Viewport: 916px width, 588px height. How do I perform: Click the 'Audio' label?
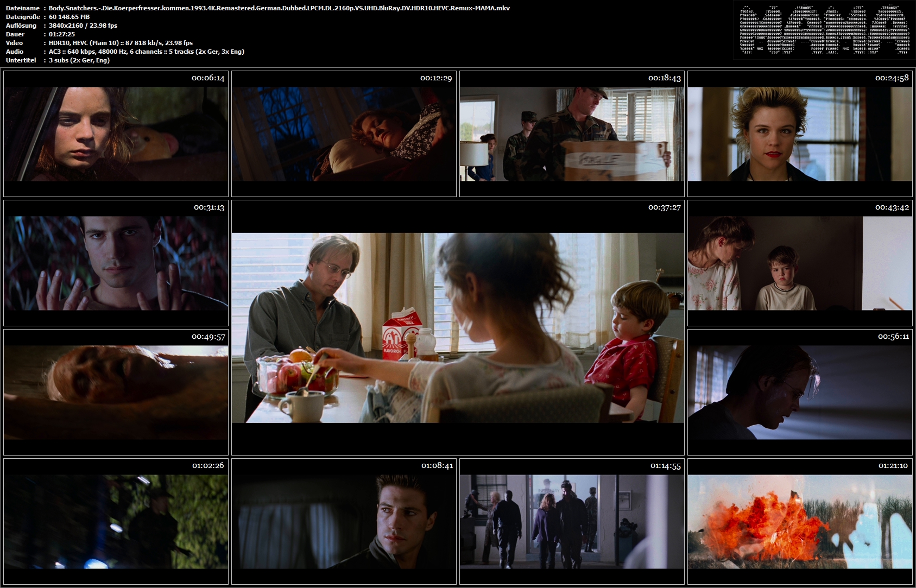(x=15, y=52)
